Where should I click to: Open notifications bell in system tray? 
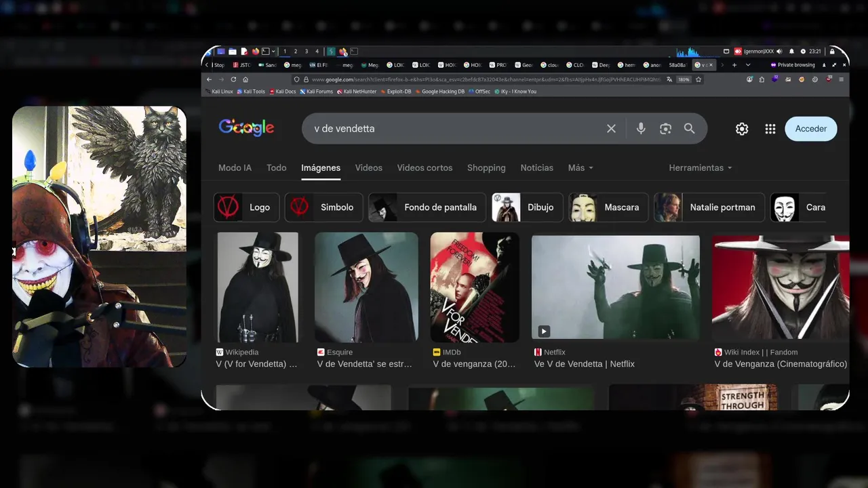(791, 52)
